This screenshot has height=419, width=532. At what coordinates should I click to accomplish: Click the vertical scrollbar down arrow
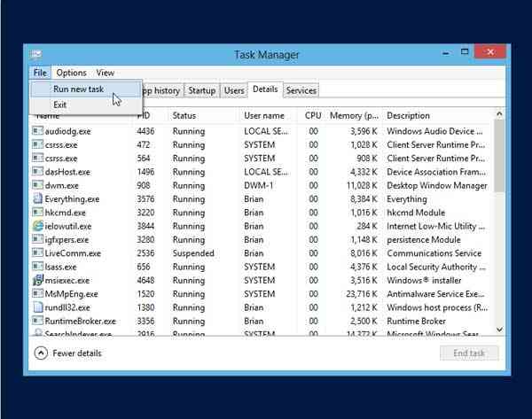(x=499, y=330)
